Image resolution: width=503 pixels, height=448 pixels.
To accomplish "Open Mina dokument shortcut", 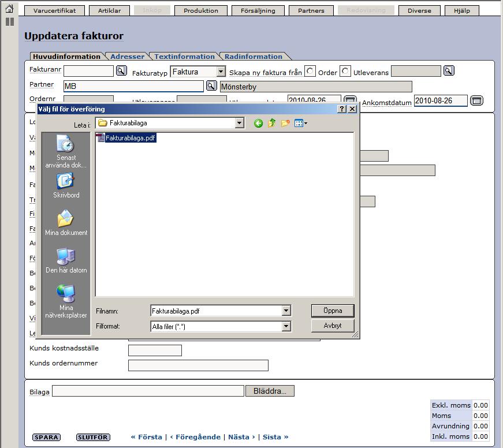I will click(x=66, y=223).
